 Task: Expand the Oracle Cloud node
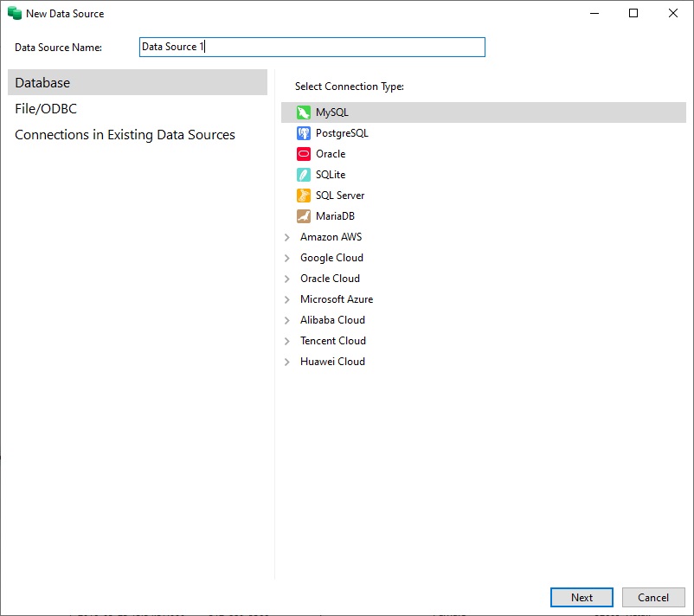(287, 279)
